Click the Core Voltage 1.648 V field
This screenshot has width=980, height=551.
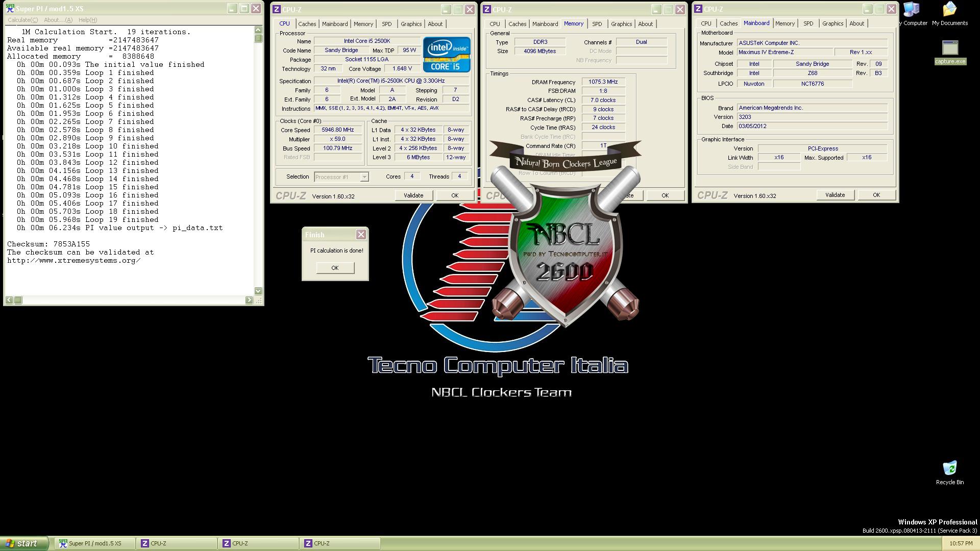pyautogui.click(x=402, y=68)
